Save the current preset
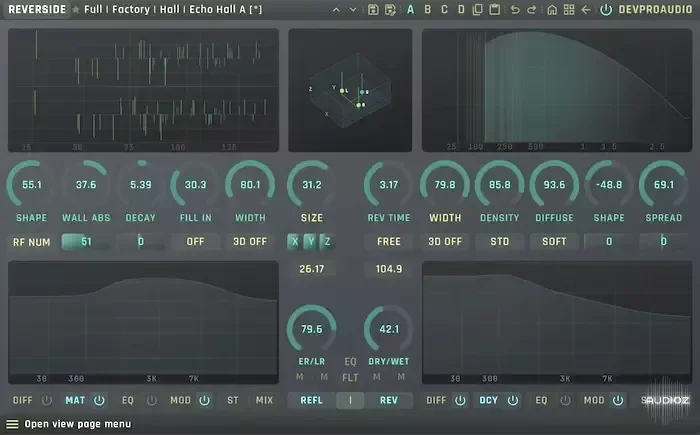 [x=373, y=10]
